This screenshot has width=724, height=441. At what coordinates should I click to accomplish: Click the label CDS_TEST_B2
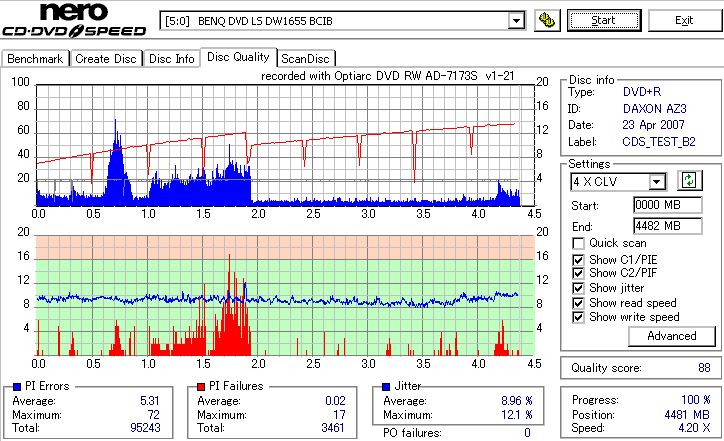tap(659, 142)
